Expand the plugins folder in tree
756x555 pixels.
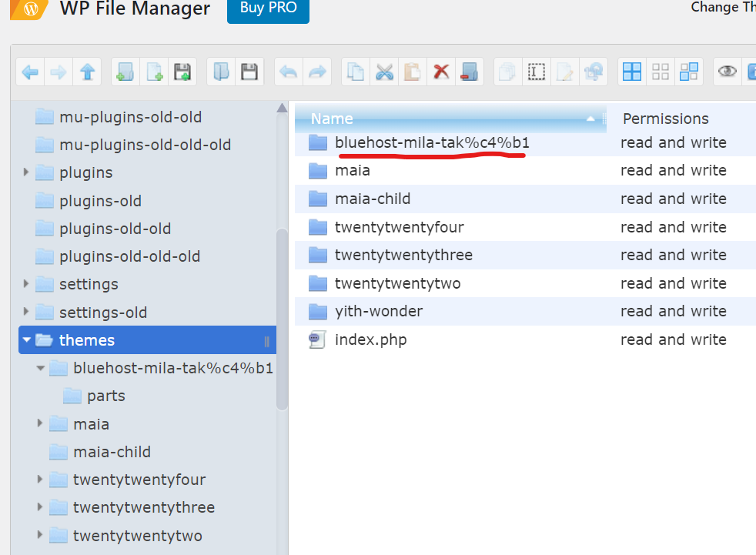coord(26,172)
